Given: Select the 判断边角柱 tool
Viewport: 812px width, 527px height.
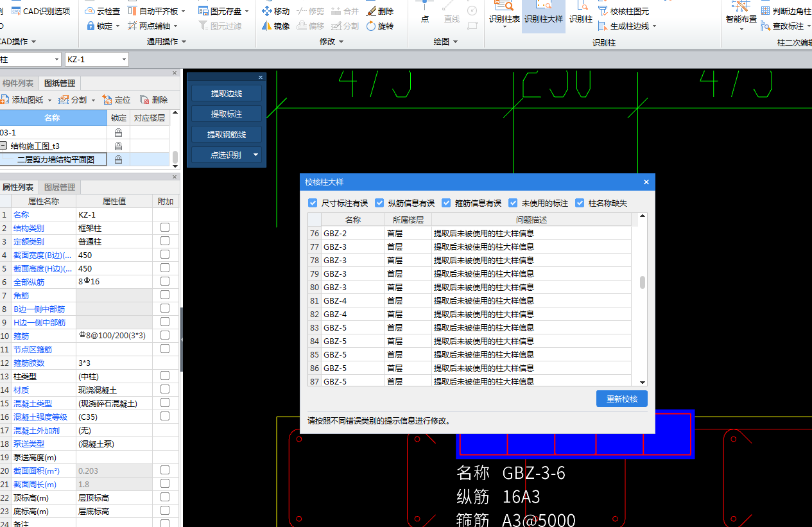Looking at the screenshot, I should point(786,11).
